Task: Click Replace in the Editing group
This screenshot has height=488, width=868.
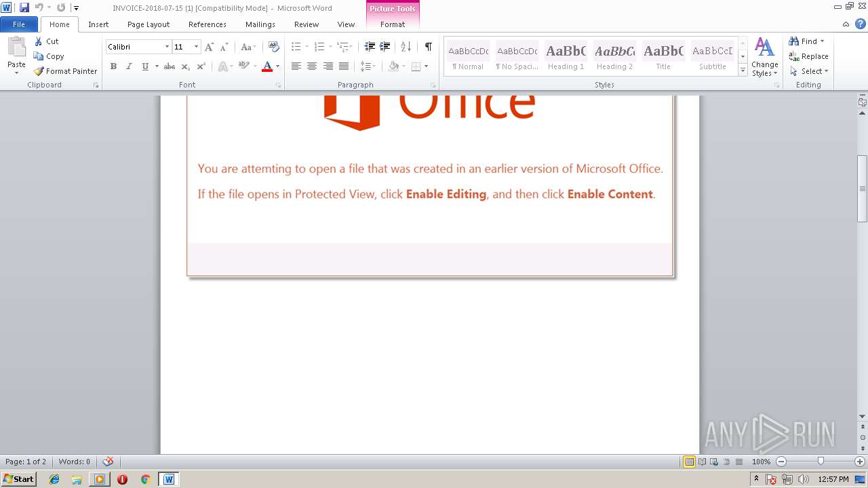Action: [x=808, y=56]
